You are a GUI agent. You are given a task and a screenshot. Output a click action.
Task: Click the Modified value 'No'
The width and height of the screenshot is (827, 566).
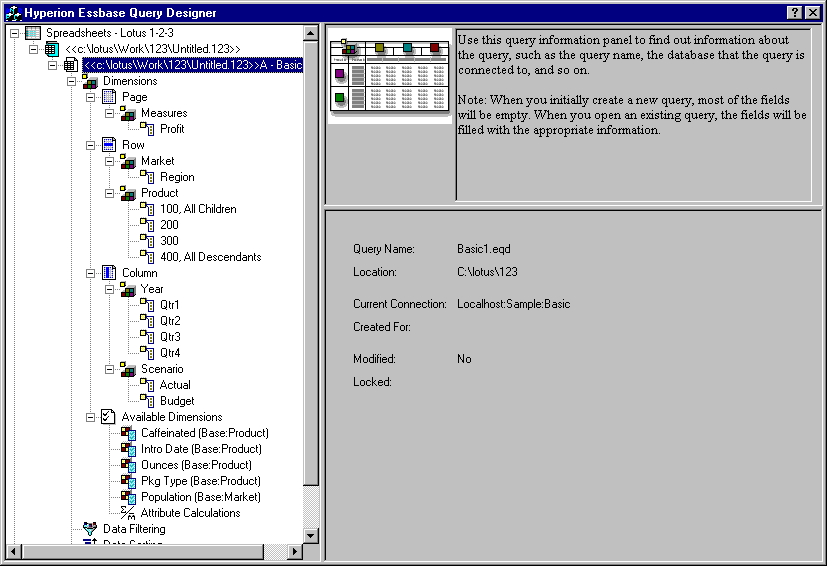[x=464, y=359]
